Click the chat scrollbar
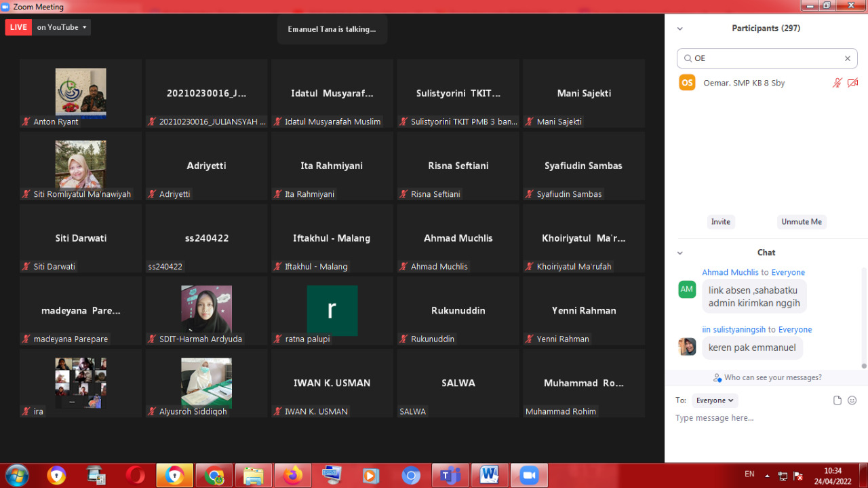The width and height of the screenshot is (868, 488). 863,318
